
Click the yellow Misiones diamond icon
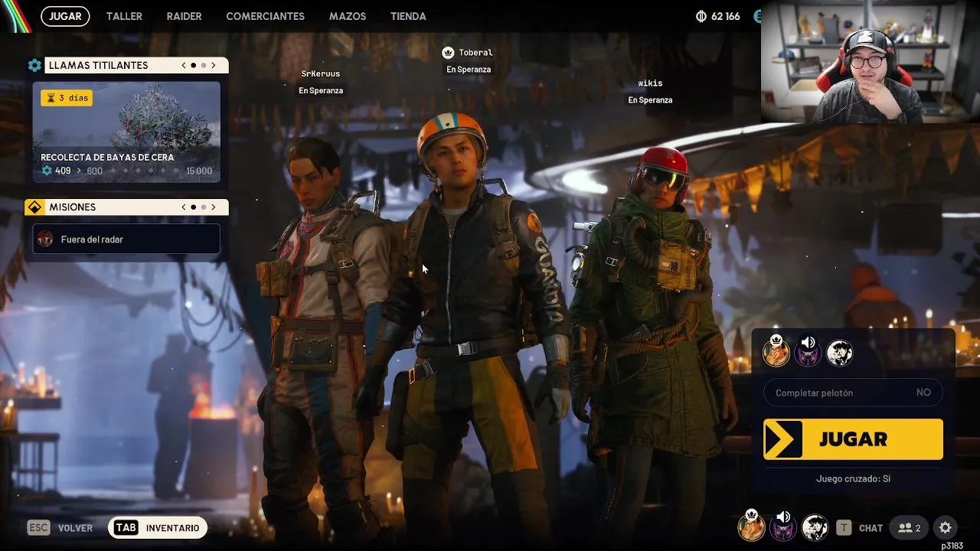pos(34,207)
